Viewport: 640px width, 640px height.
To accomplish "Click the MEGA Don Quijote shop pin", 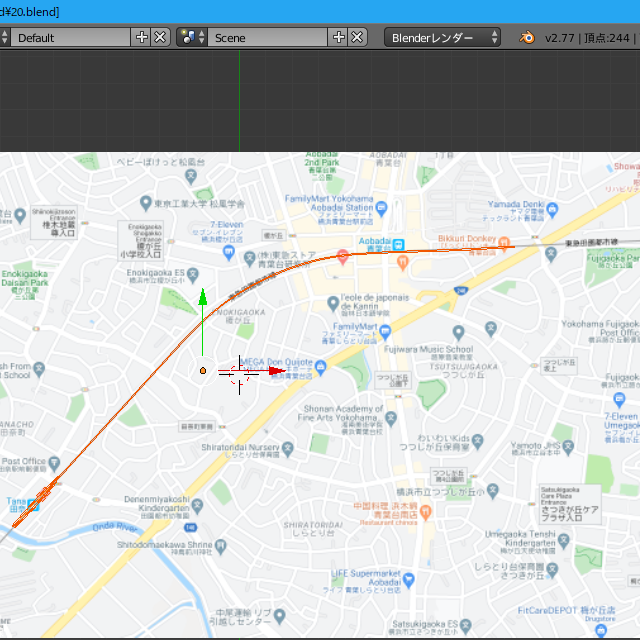I will [x=320, y=367].
